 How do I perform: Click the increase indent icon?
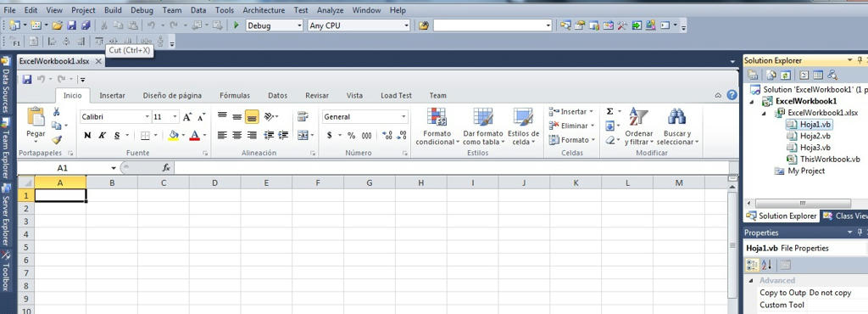tap(283, 135)
